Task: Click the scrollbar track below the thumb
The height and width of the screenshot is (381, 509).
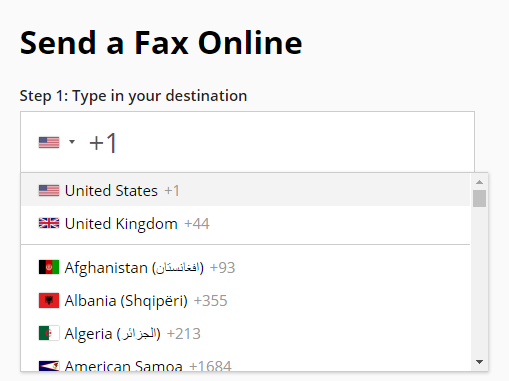Action: [480, 281]
